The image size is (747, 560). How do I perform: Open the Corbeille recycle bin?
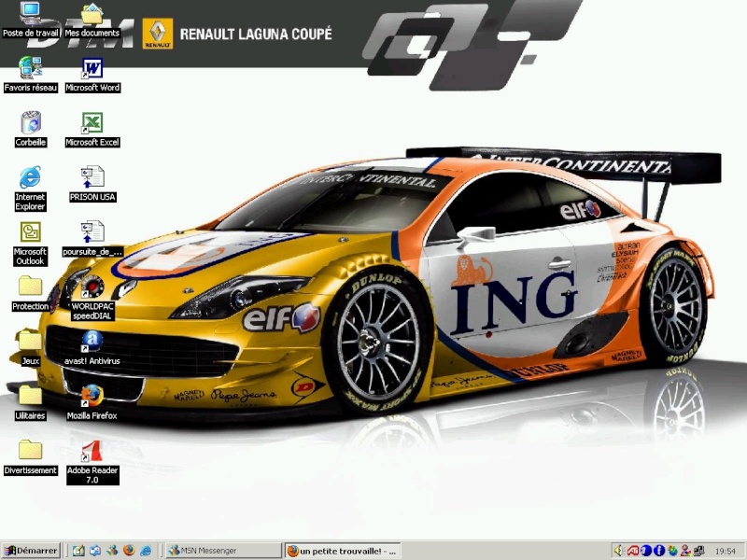(x=31, y=129)
